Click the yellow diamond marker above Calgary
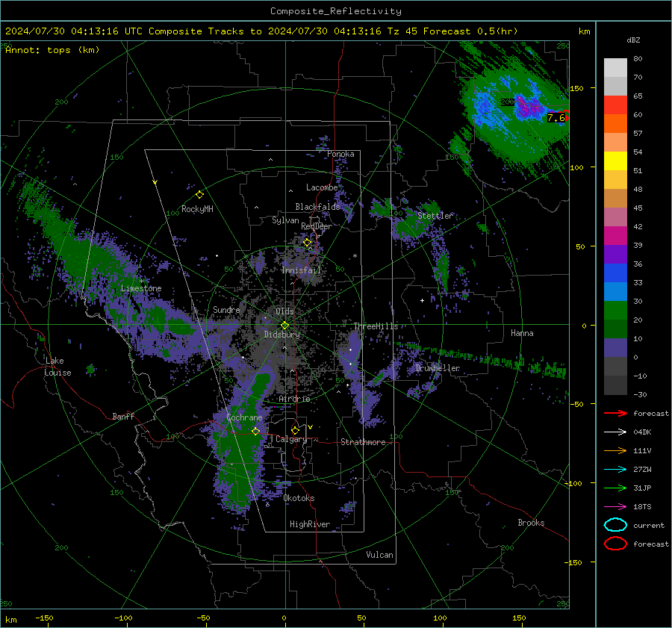The width and height of the screenshot is (672, 628). coord(295,430)
